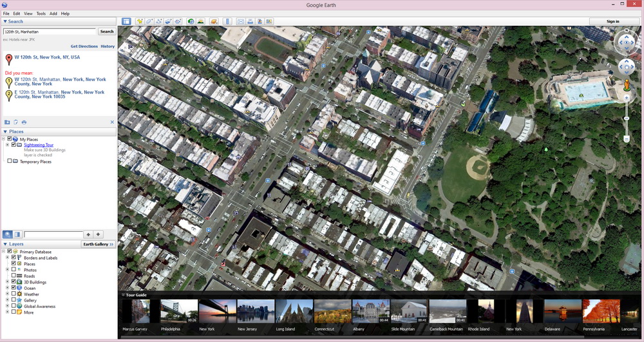Open the Edit menu
Viewport: 644px width, 342px height.
pyautogui.click(x=17, y=14)
